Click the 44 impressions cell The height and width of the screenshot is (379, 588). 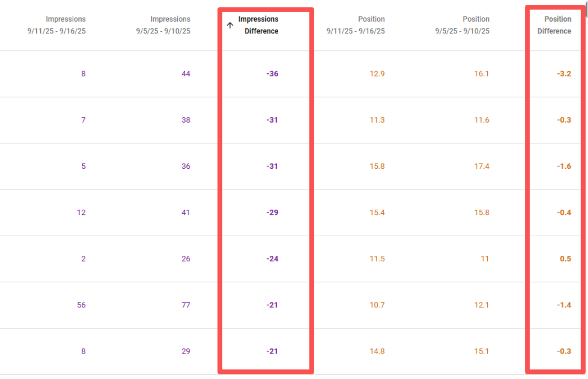(186, 74)
